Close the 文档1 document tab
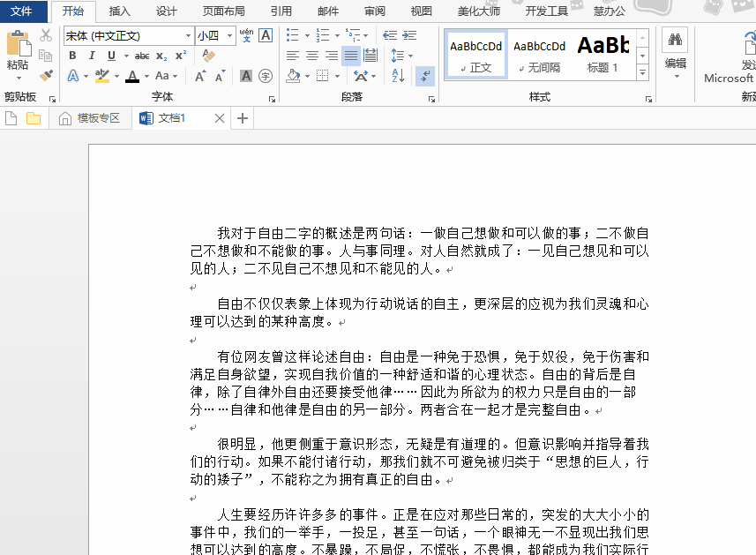The height and width of the screenshot is (555, 756). 220,118
